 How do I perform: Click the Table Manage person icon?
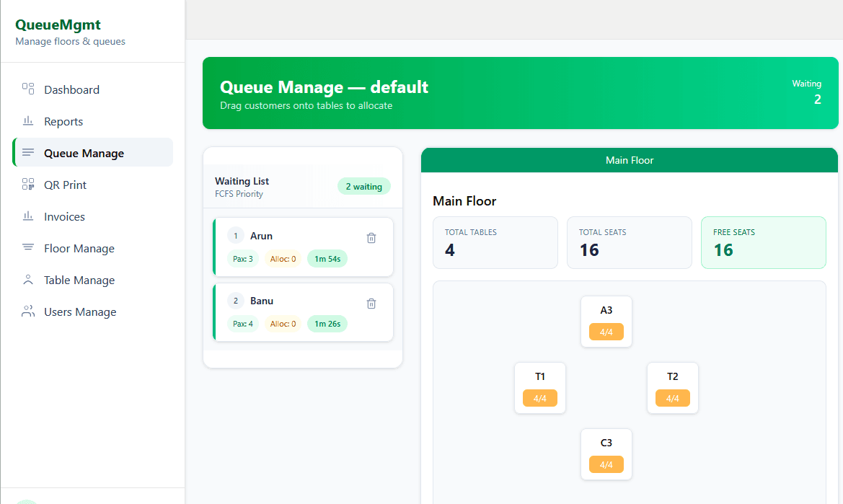pyautogui.click(x=28, y=280)
